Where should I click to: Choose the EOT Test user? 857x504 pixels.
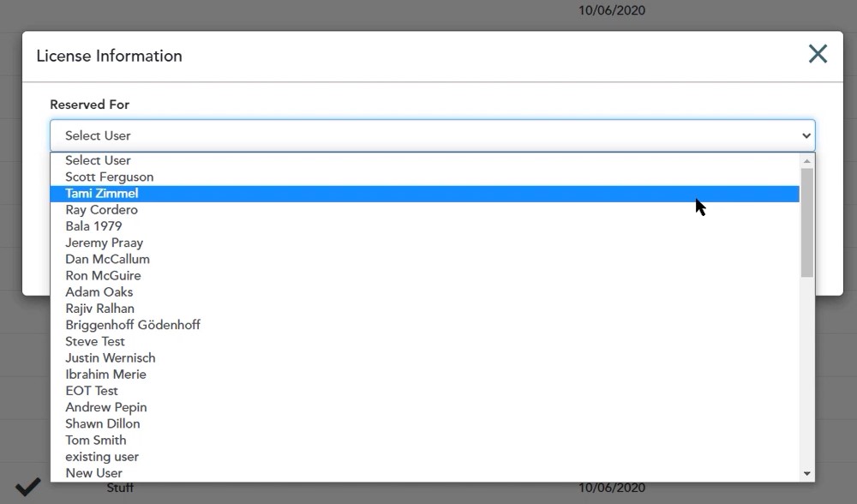425,391
